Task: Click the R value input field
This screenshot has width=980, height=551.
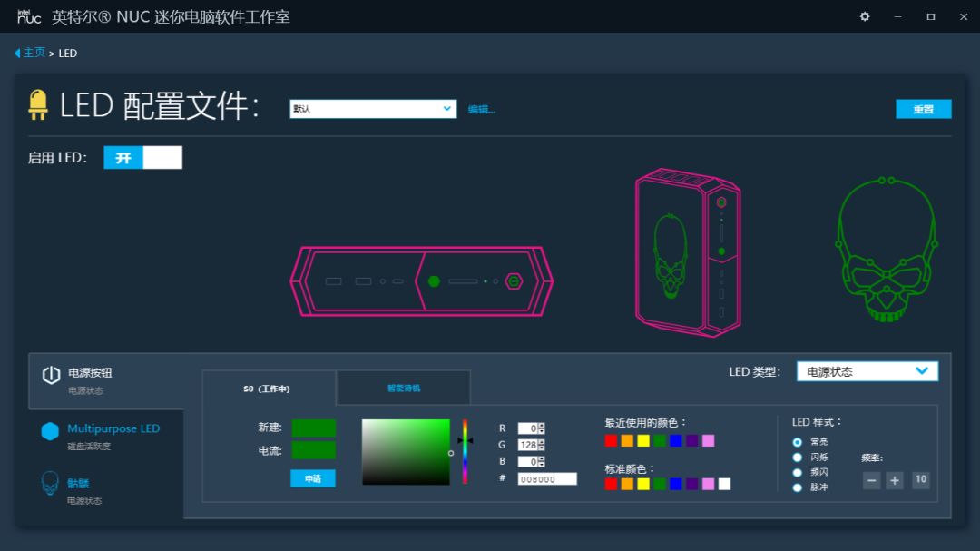Action: click(x=528, y=428)
